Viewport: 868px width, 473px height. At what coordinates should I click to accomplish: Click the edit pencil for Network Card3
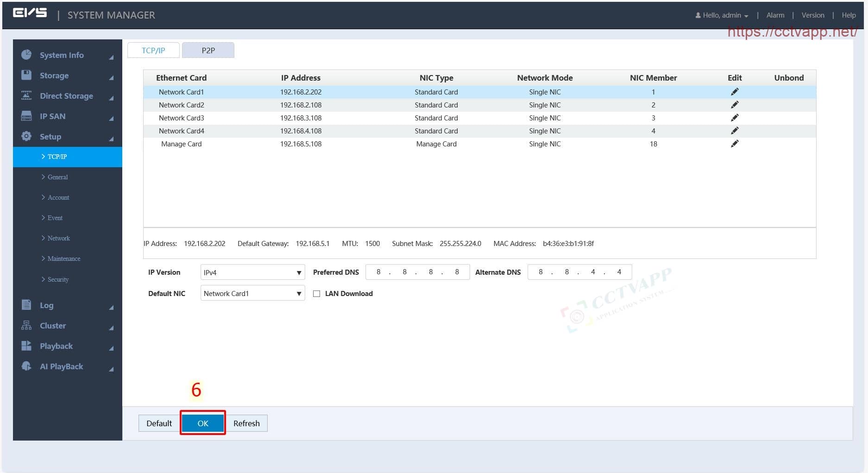tap(734, 118)
